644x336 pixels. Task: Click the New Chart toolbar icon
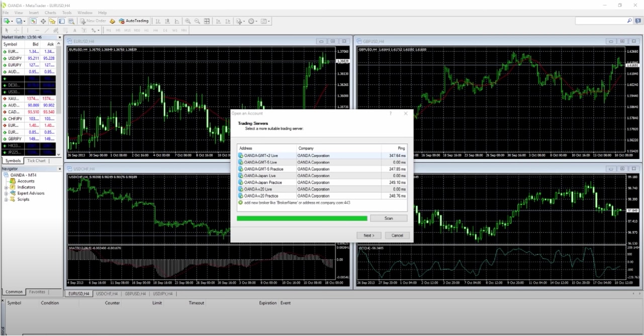coord(7,21)
